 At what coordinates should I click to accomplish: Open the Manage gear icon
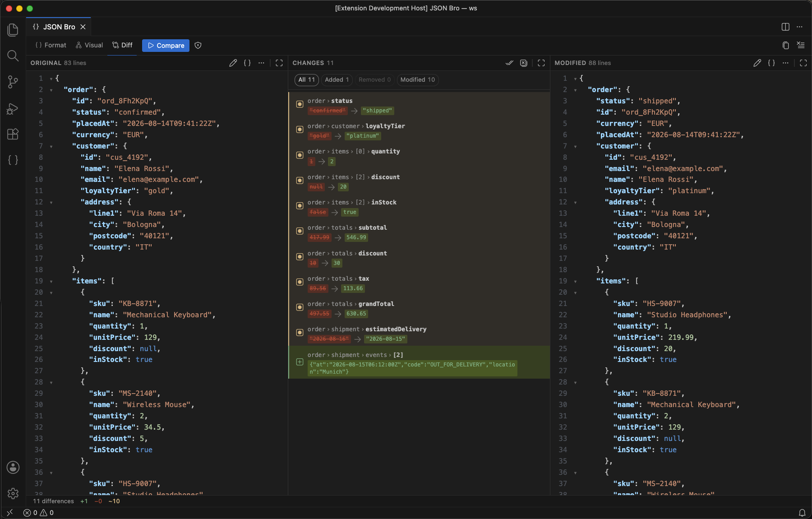(x=13, y=494)
